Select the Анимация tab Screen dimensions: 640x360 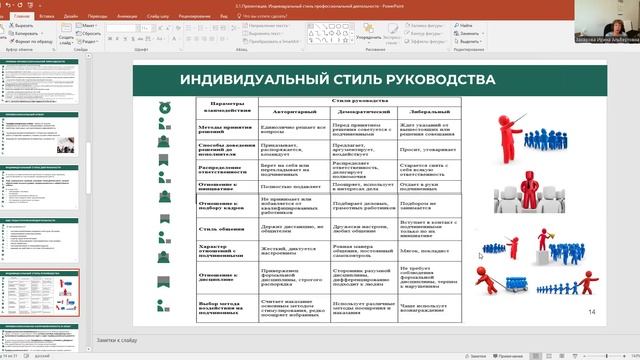[x=127, y=16]
